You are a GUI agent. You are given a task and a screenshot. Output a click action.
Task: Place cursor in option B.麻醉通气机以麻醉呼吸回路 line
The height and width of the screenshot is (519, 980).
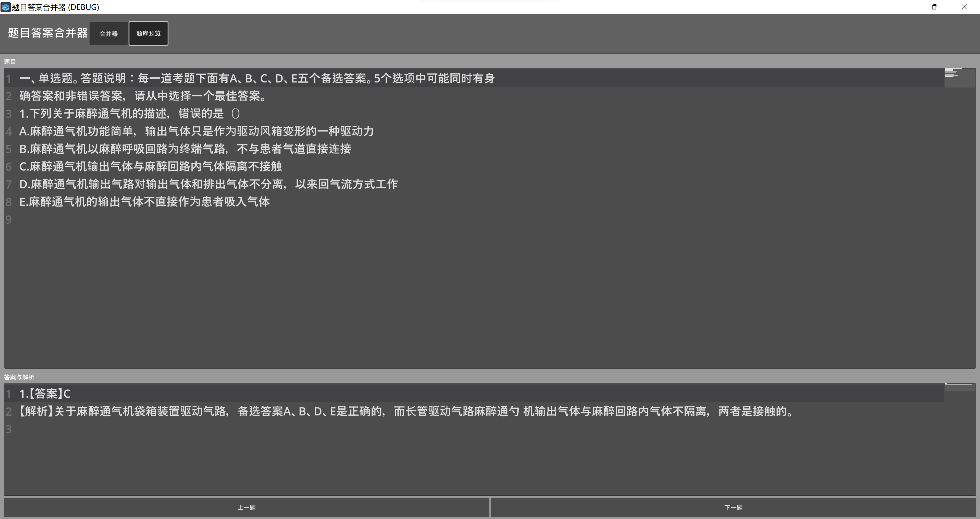(x=185, y=149)
